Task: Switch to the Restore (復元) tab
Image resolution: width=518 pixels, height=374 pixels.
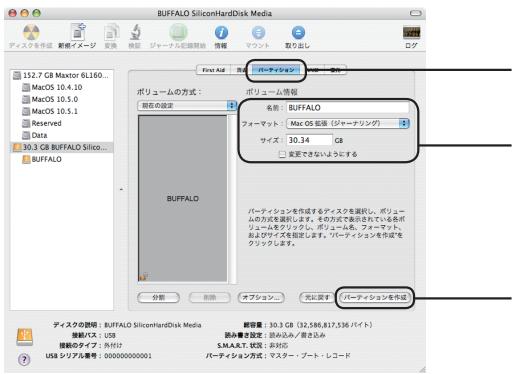Action: coord(335,70)
